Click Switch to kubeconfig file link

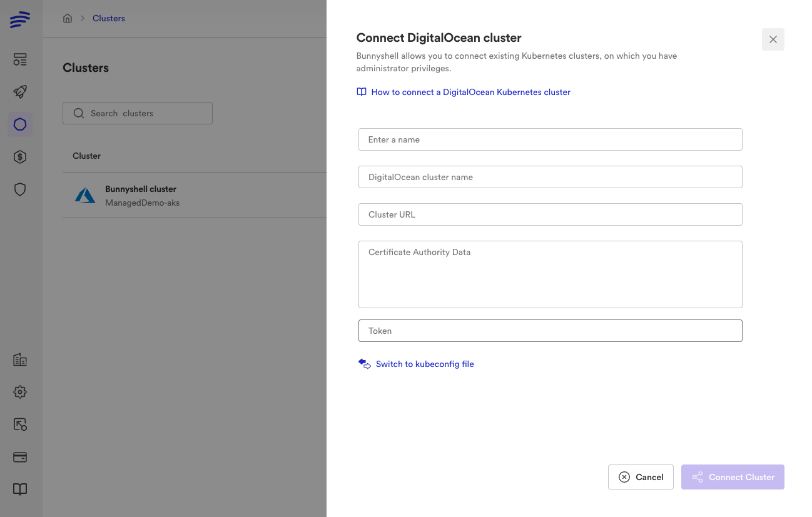pyautogui.click(x=425, y=364)
